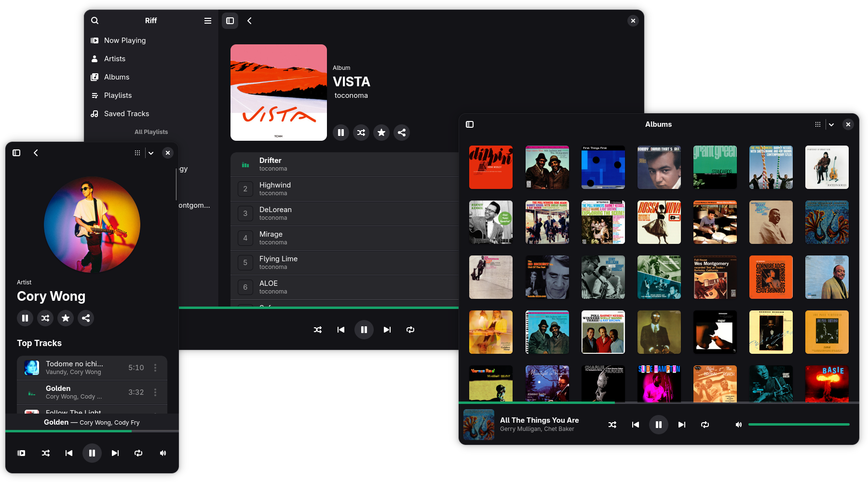Star the VISTA album
Viewport: 868px width, 482px height.
click(x=381, y=133)
